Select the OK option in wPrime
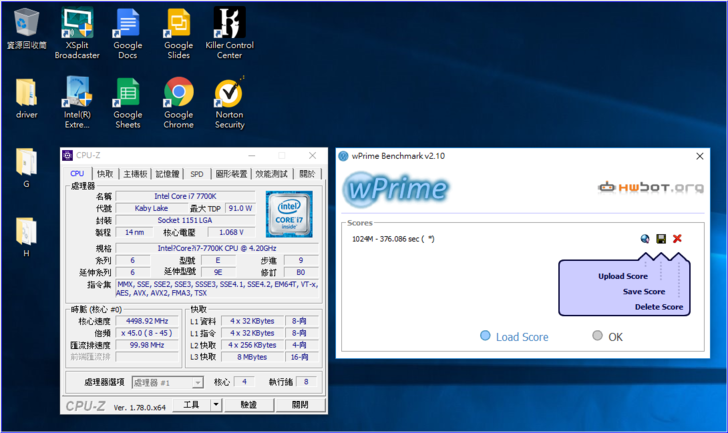 point(598,336)
